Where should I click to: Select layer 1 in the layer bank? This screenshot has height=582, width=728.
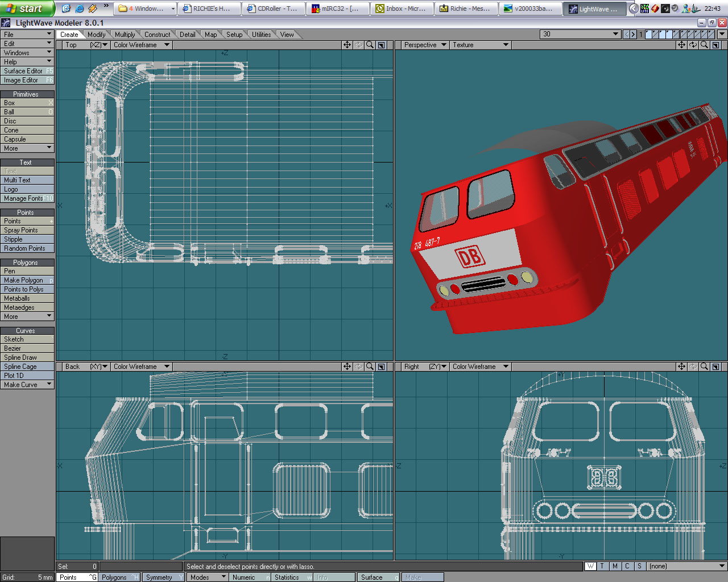pos(649,34)
